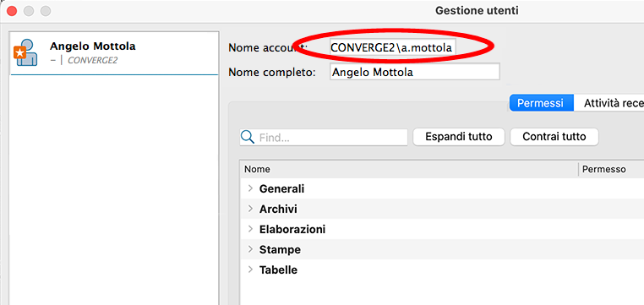Click the Espandi tutto button
This screenshot has height=305, width=644.
coord(459,137)
